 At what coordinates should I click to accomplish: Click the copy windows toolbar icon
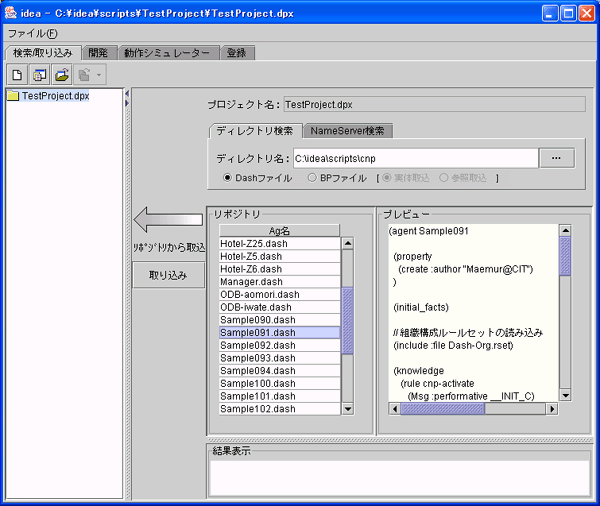pos(40,75)
